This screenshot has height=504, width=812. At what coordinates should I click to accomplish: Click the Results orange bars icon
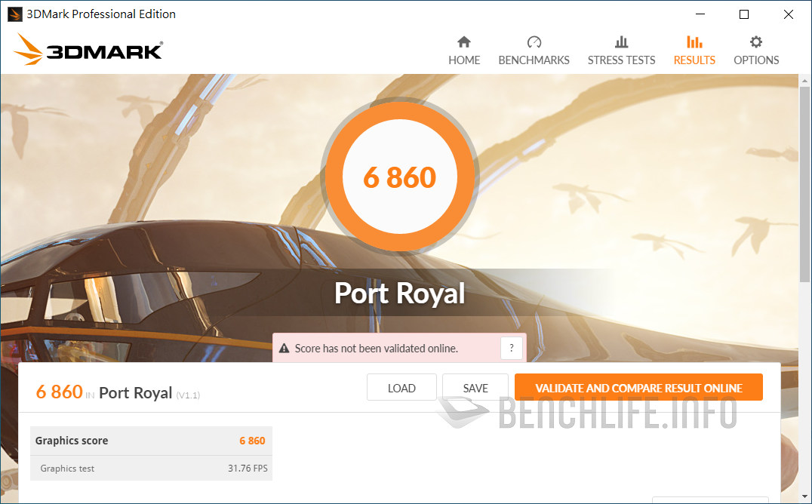[x=694, y=42]
